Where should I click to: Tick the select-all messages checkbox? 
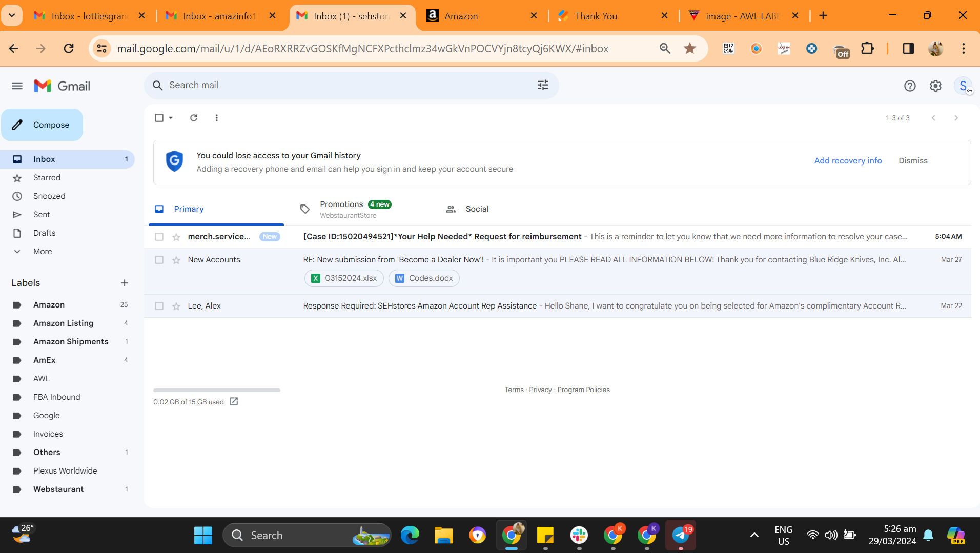coord(159,118)
